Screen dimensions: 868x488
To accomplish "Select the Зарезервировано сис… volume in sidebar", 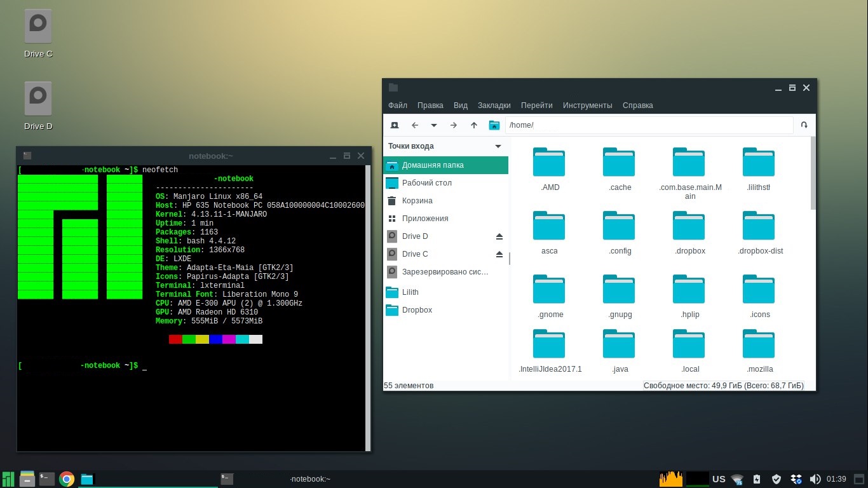I will pos(445,272).
